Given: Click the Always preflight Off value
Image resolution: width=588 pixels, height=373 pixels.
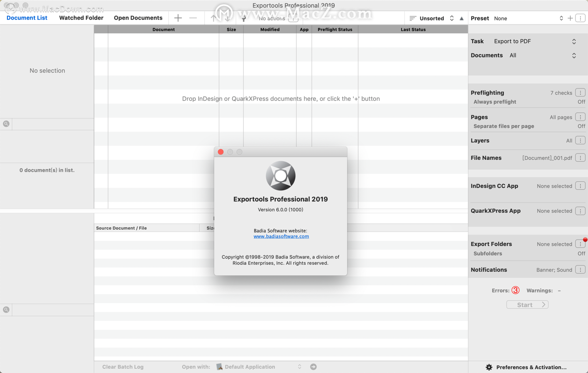Looking at the screenshot, I should (581, 102).
